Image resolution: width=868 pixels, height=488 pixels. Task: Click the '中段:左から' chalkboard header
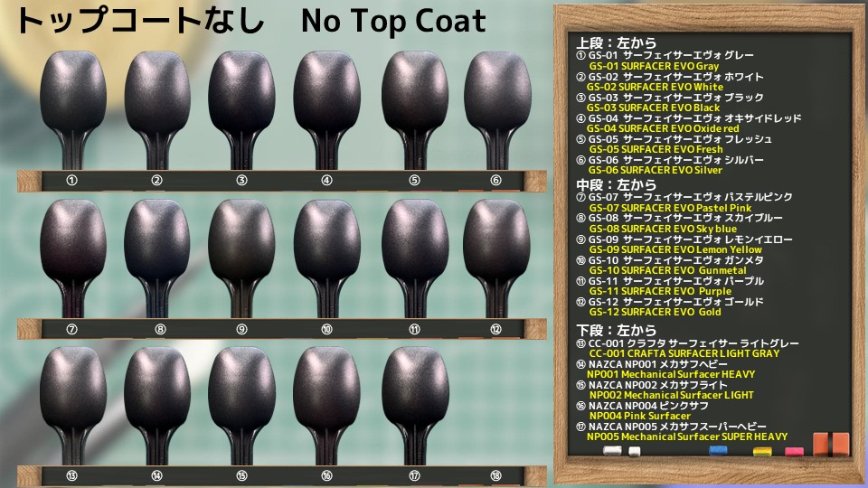click(616, 184)
